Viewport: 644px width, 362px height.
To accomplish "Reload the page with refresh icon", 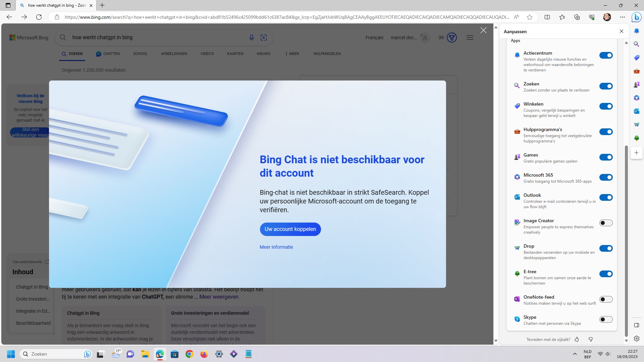I will coord(39,17).
